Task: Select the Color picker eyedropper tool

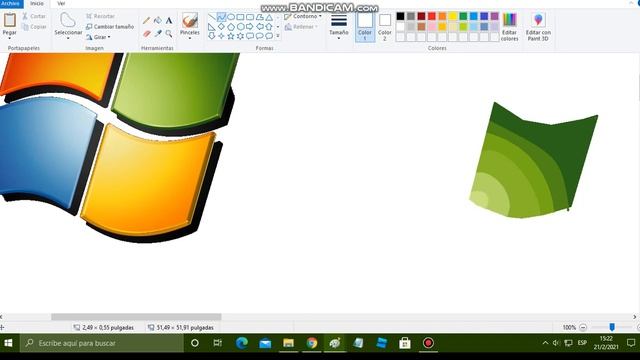Action: click(158, 33)
